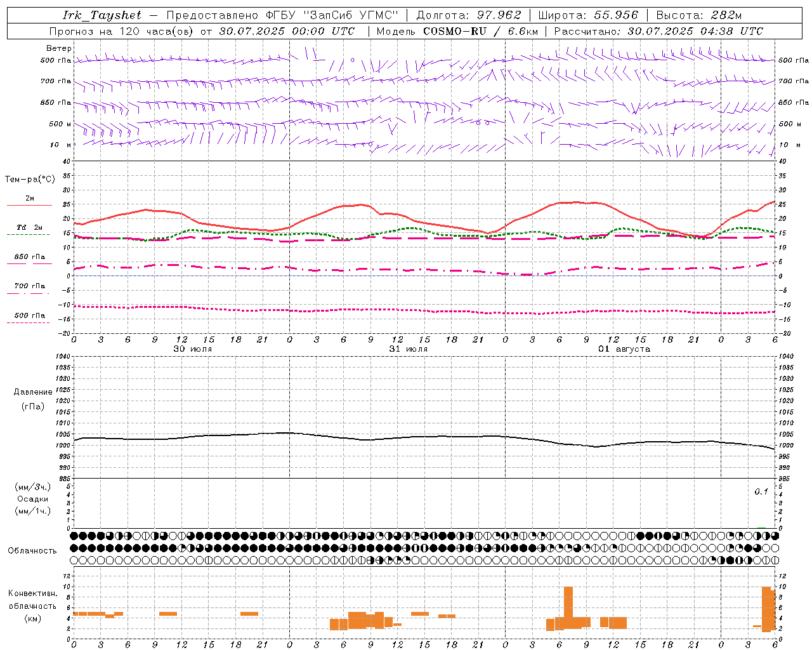This screenshot has width=812, height=650.
Task: Click the 700 гПа temperature legend dash-dot line
Action: pyautogui.click(x=28, y=293)
